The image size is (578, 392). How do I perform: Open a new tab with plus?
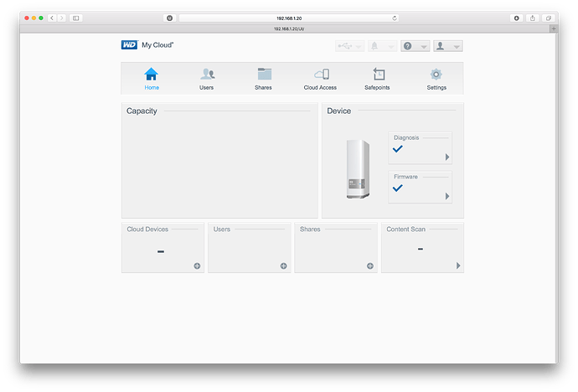[554, 28]
